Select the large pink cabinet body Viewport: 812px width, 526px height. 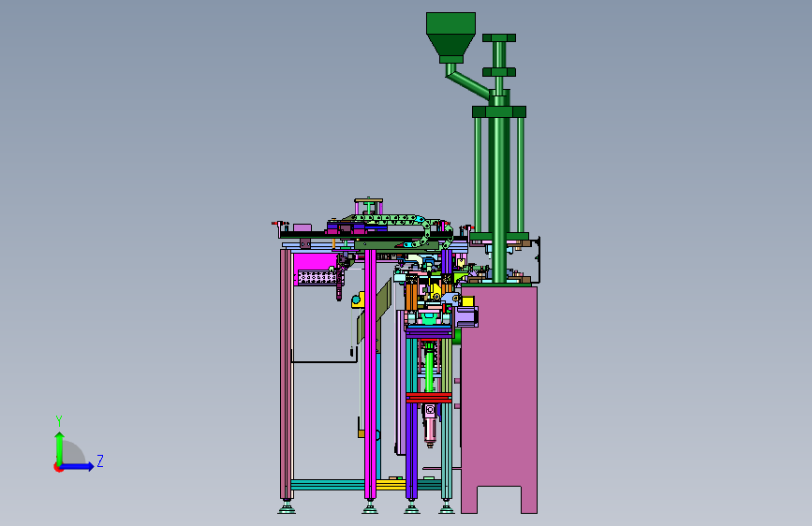498,399
